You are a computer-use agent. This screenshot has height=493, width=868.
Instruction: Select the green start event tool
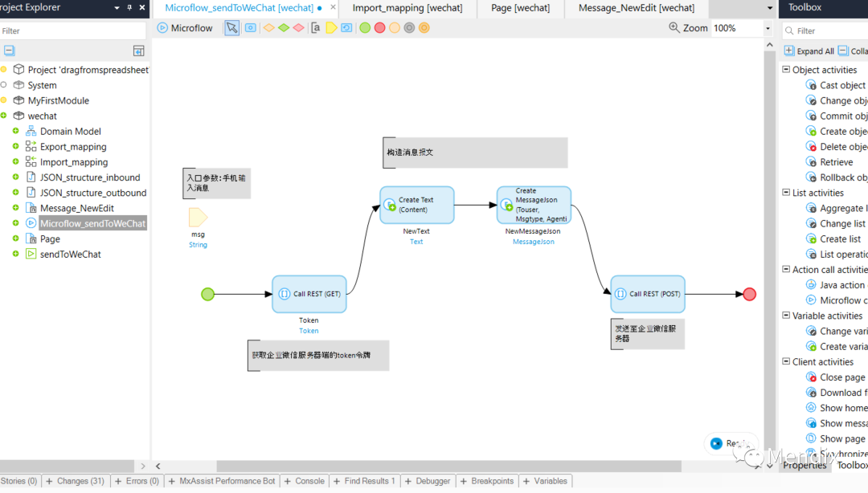pyautogui.click(x=365, y=27)
